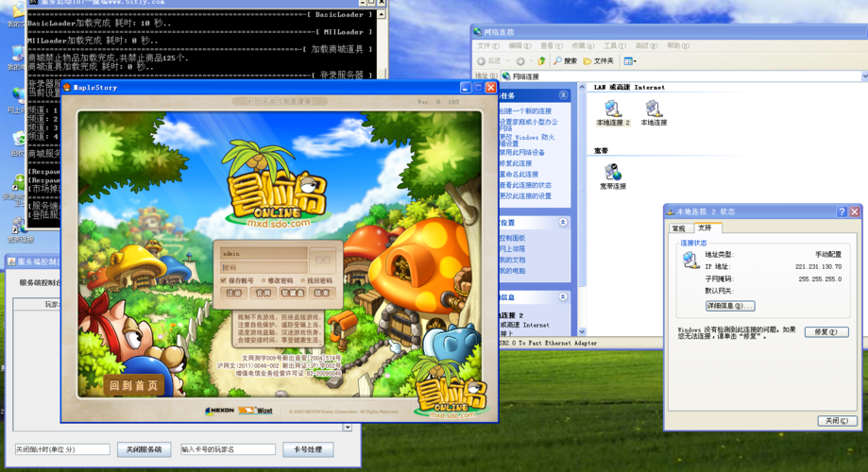This screenshot has height=472, width=868.
Task: Open the 高级 menu in Network Connections
Action: pos(646,46)
